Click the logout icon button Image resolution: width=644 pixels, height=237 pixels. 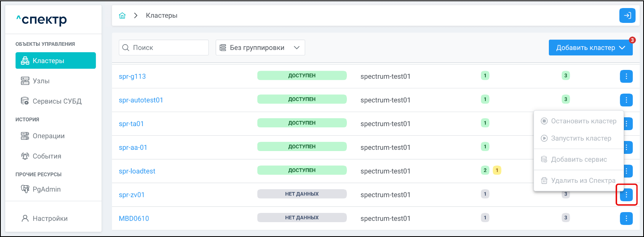(627, 16)
